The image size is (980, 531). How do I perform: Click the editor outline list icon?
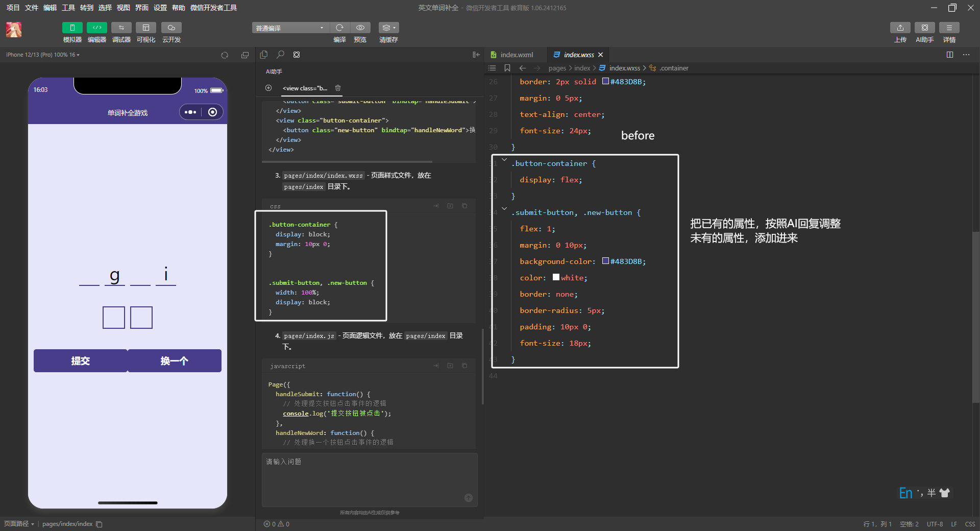pyautogui.click(x=492, y=68)
